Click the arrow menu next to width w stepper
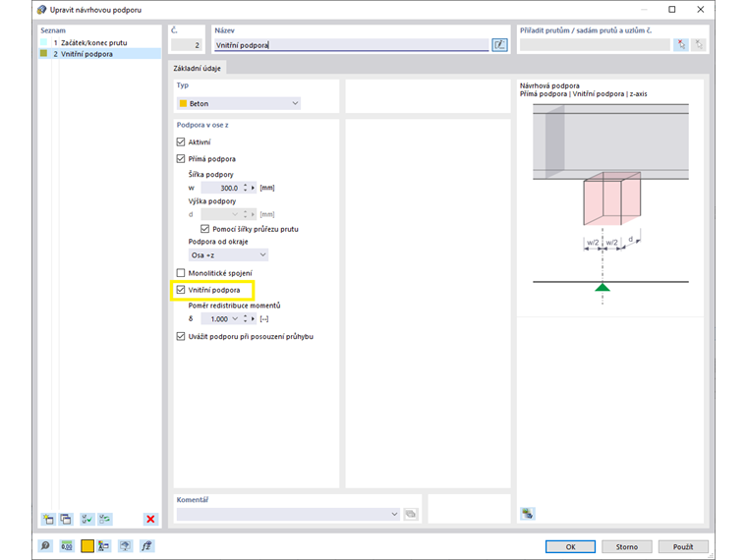 click(253, 188)
